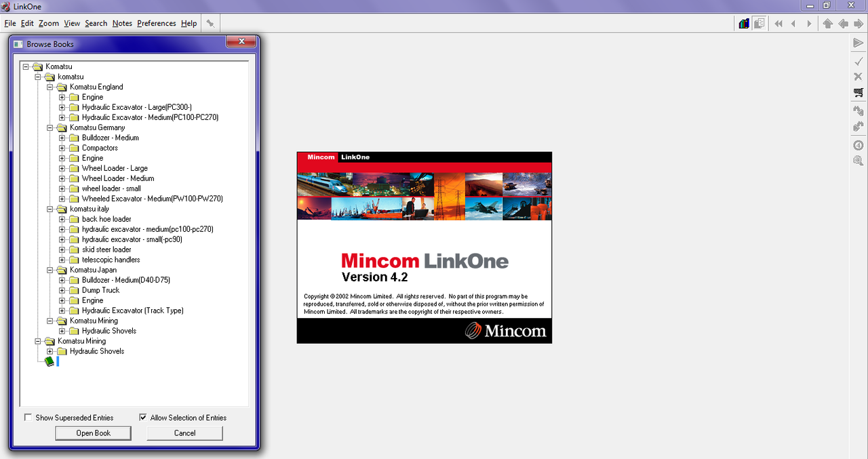Select "Wheel Loader - Medium" entry

pyautogui.click(x=118, y=178)
